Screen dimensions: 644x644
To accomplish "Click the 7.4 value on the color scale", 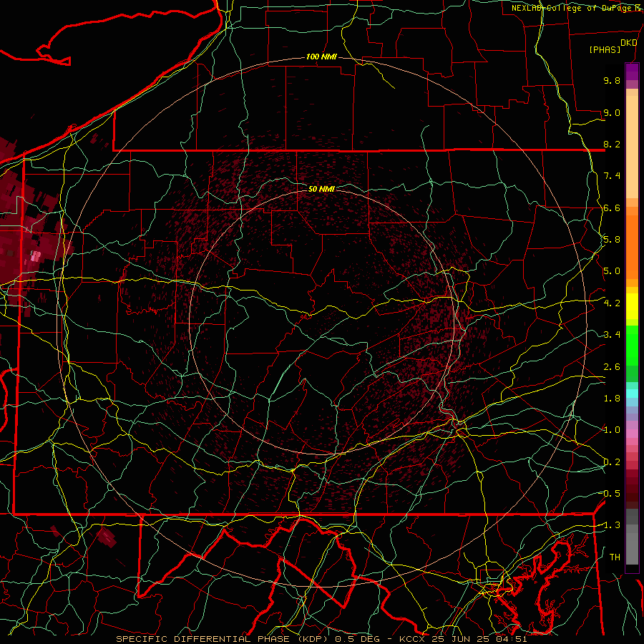I will click(x=612, y=176).
